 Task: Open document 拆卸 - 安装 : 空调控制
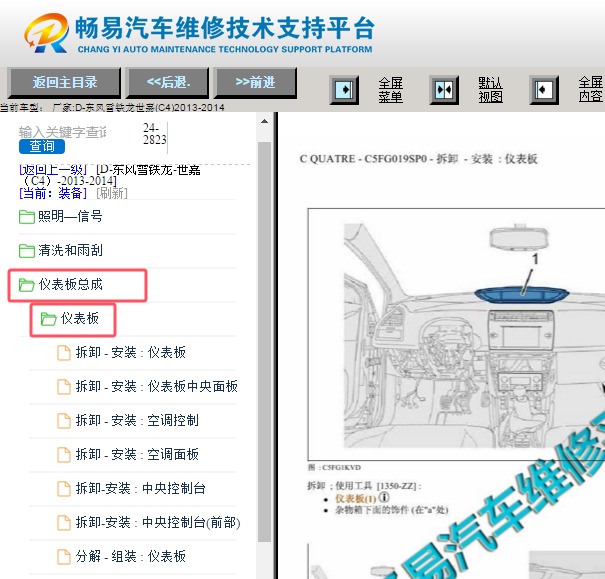point(137,420)
